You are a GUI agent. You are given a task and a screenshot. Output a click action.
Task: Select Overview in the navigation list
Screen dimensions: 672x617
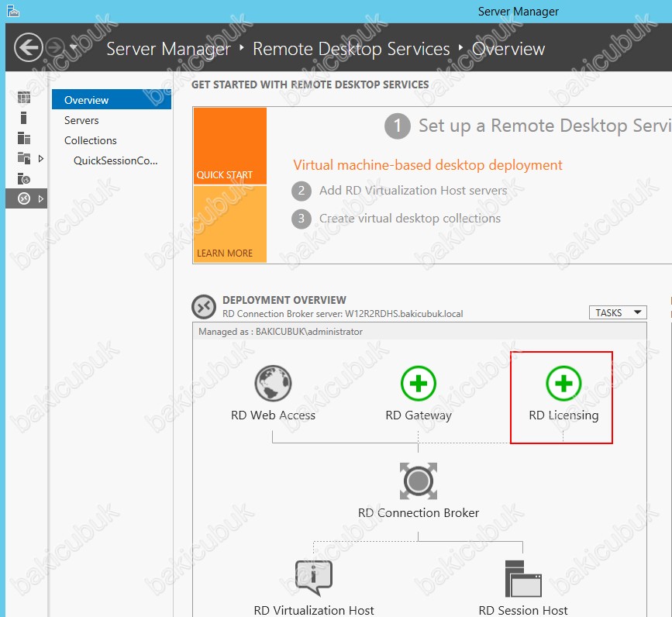pyautogui.click(x=112, y=100)
